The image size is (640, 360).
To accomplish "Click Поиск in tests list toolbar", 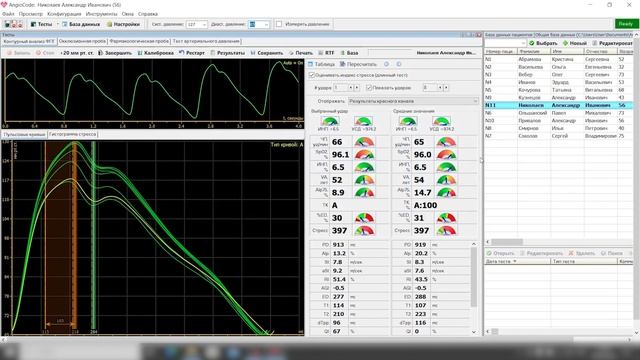I will [x=612, y=253].
